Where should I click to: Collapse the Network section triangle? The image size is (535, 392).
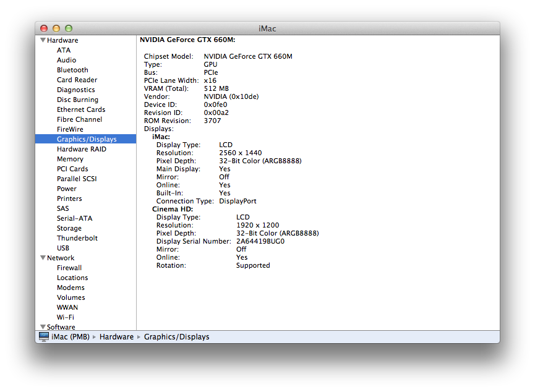point(43,258)
